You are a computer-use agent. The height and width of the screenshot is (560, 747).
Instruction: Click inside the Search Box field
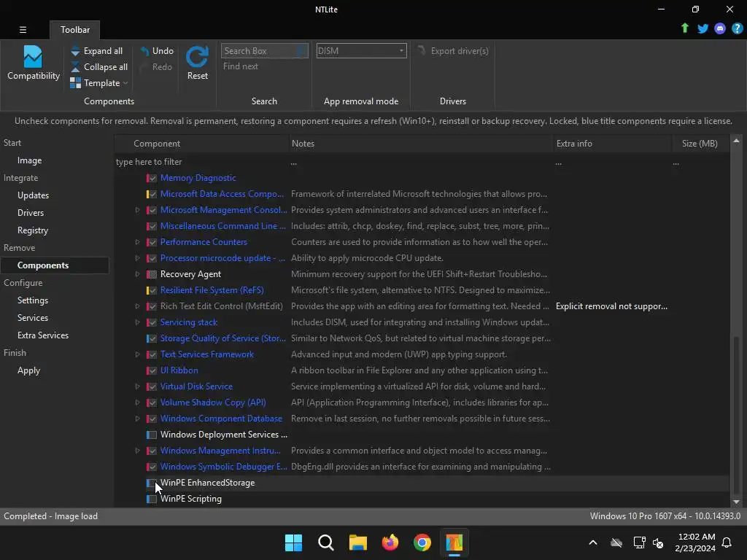click(x=264, y=51)
